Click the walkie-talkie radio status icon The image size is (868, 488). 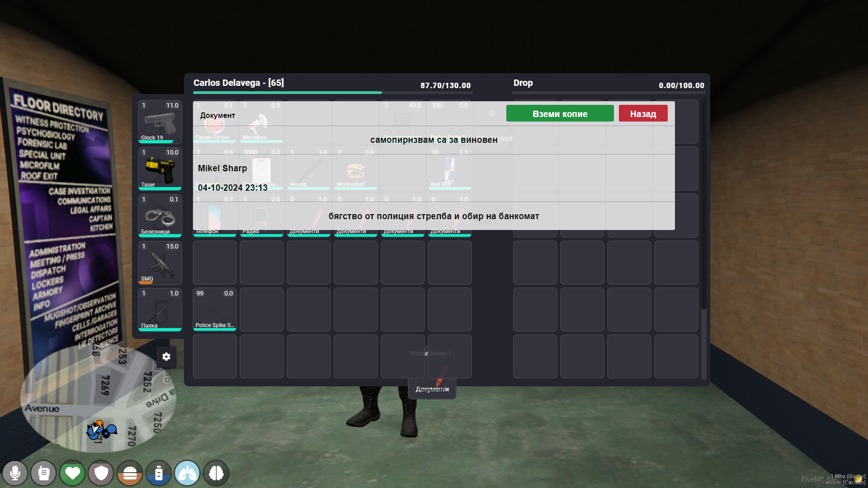click(43, 473)
